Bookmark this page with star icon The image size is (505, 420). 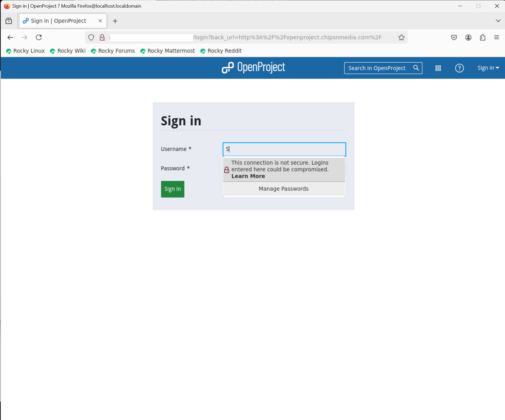click(x=401, y=37)
